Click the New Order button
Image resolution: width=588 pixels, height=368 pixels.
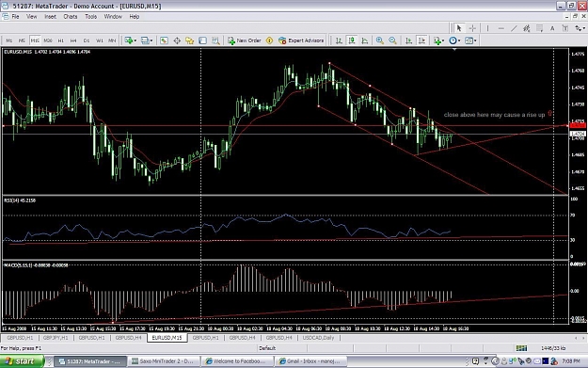[x=245, y=40]
